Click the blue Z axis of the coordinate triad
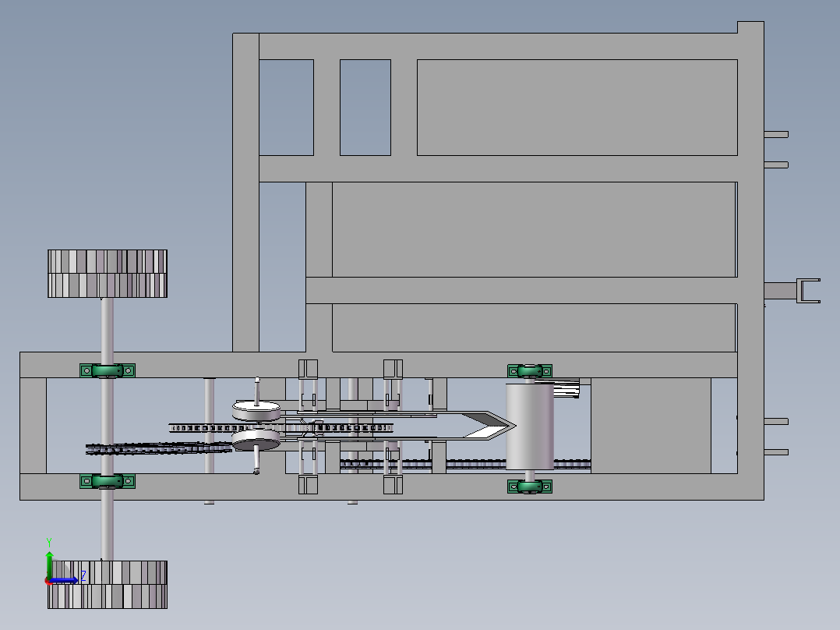Screen dimensions: 840x630 pyautogui.click(x=64, y=580)
